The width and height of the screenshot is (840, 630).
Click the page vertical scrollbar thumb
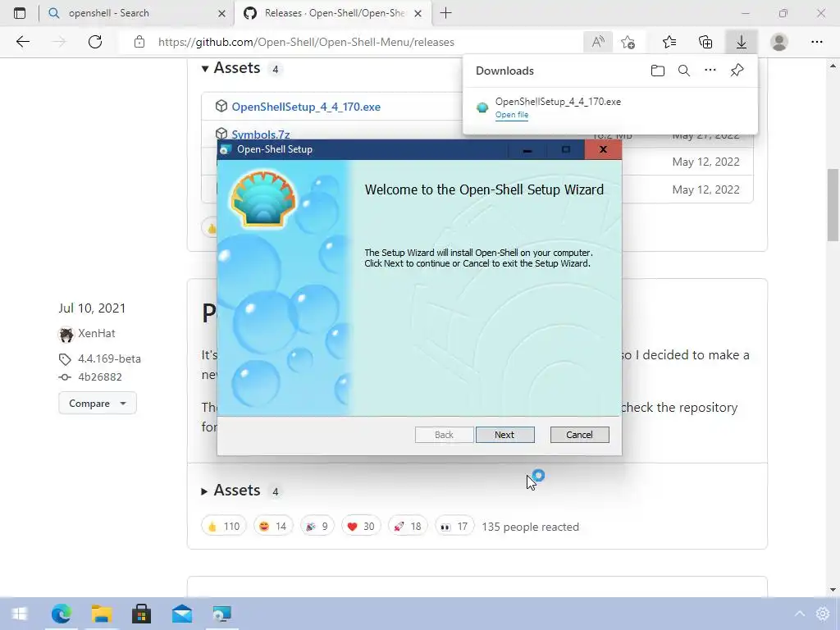coord(833,204)
